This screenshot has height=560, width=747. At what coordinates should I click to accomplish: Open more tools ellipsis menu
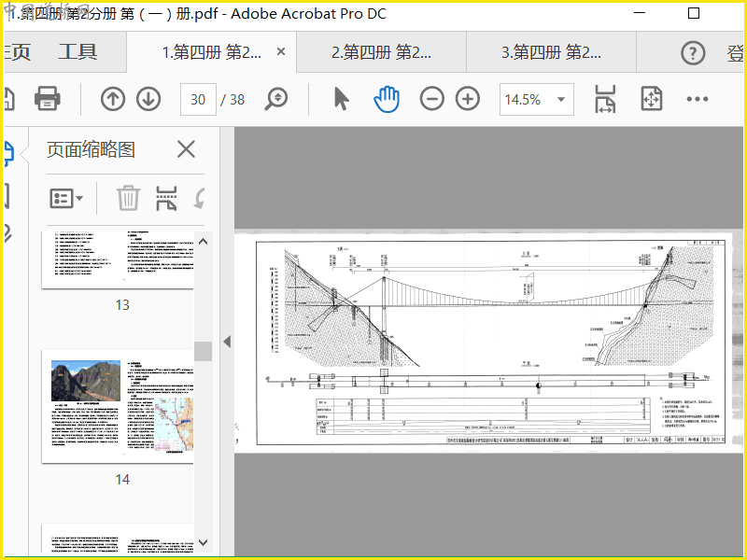click(x=698, y=99)
